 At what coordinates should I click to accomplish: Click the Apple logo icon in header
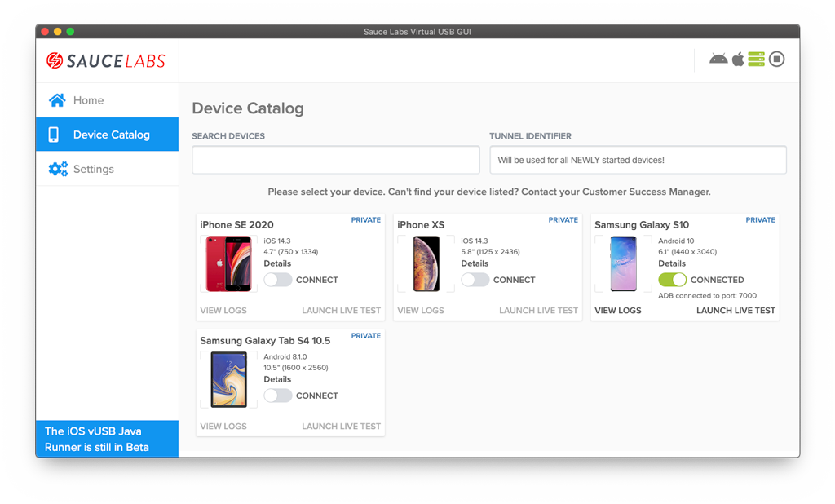(737, 60)
